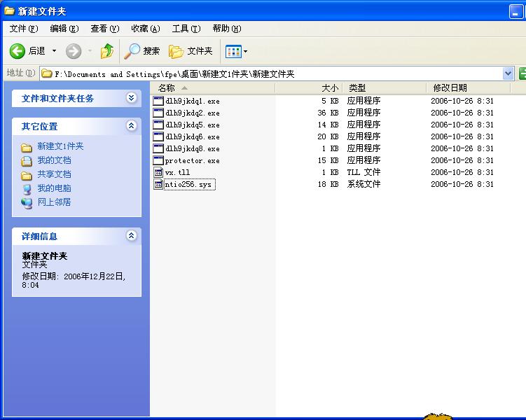This screenshot has width=526, height=420.
Task: Sort by 大小 column header
Action: pos(309,88)
